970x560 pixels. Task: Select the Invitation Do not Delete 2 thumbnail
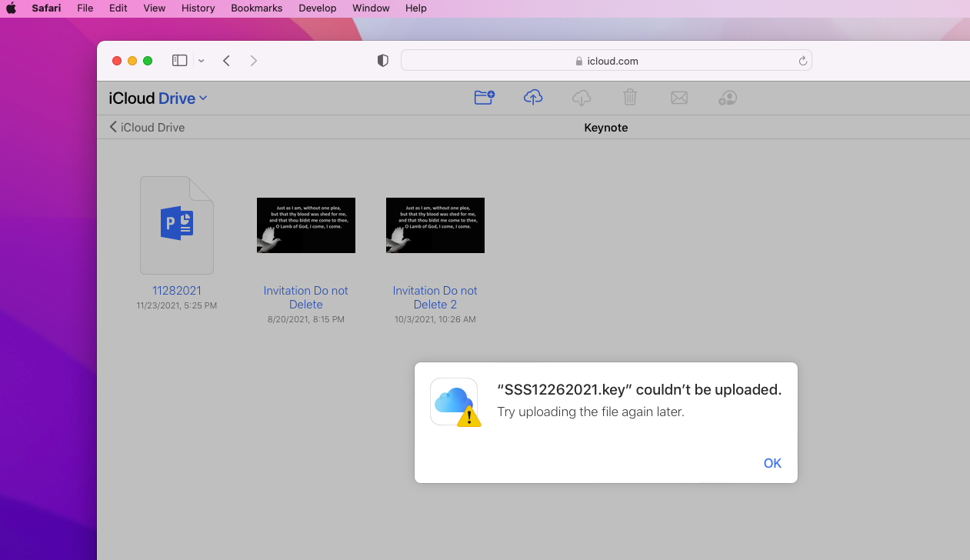pyautogui.click(x=435, y=225)
